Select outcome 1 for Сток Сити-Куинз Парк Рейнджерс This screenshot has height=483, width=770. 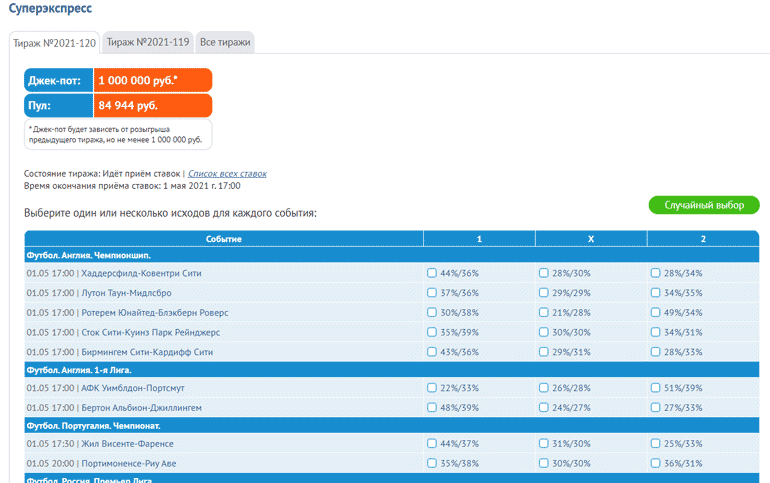coord(432,332)
